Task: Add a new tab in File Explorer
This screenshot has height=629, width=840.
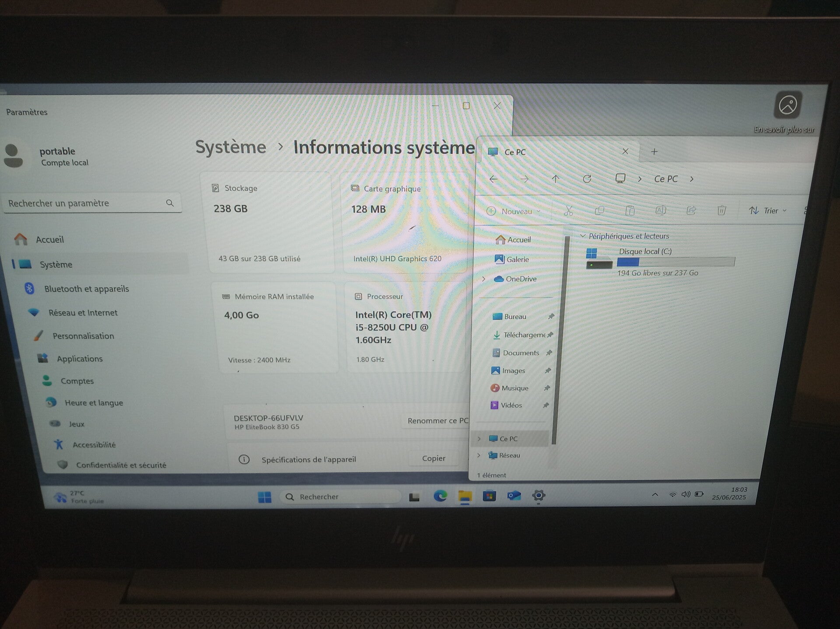Action: 654,152
